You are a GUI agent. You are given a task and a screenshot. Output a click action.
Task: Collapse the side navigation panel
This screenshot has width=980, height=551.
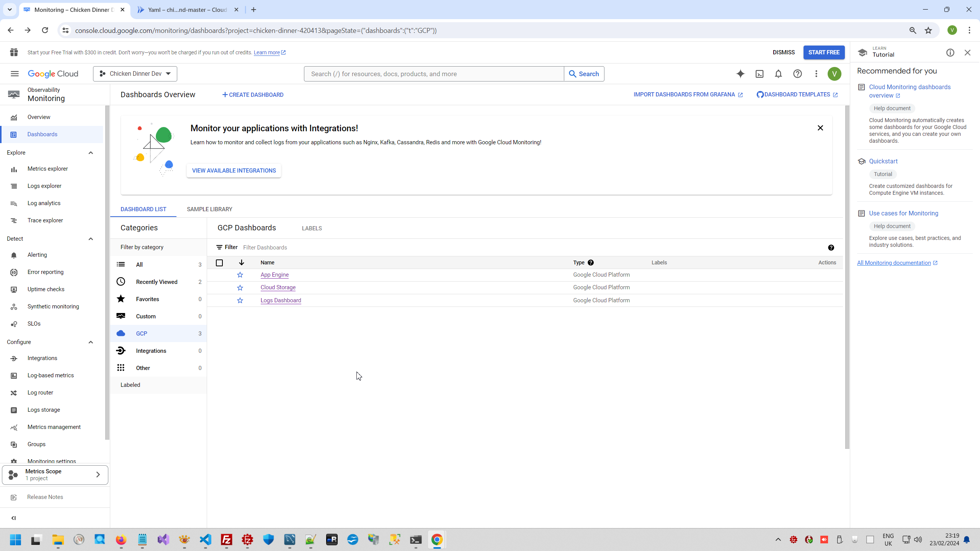[14, 518]
